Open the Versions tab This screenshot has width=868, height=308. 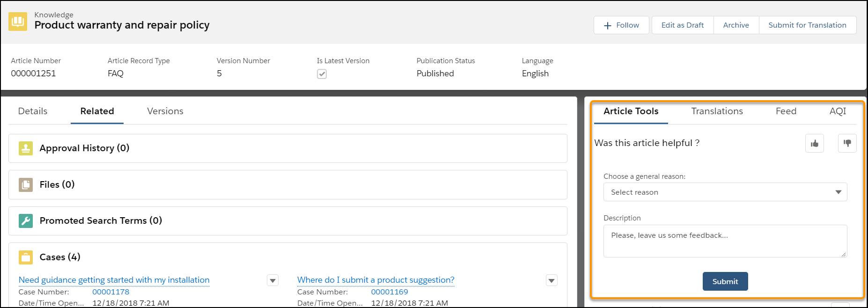tap(165, 111)
